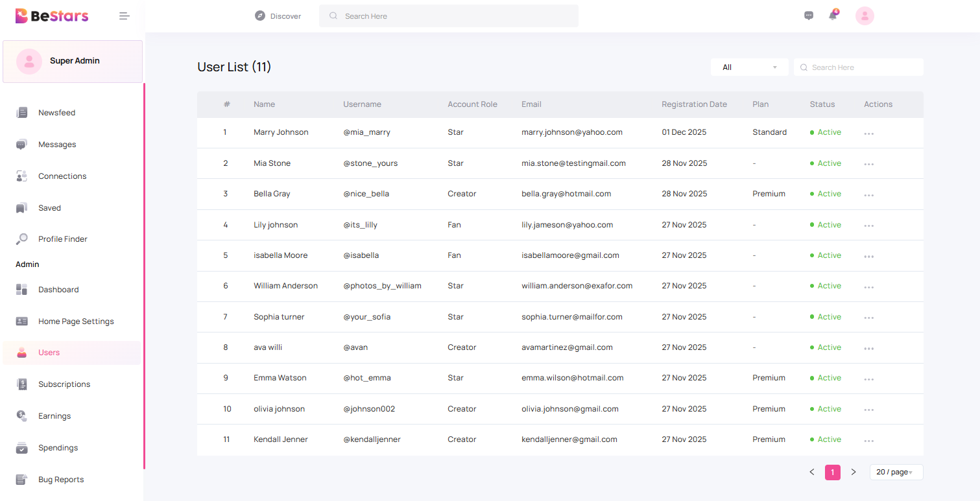980x501 pixels.
Task: Open the notification bell
Action: click(x=833, y=15)
